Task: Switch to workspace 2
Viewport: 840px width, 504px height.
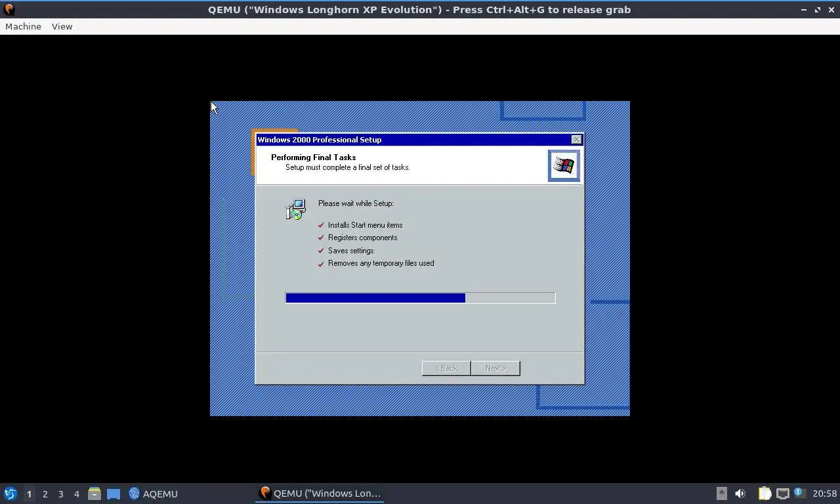Action: (x=45, y=493)
